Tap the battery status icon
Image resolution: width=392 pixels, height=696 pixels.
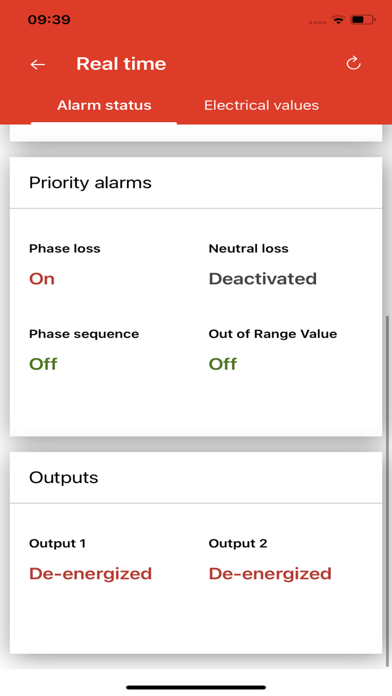pos(363,20)
